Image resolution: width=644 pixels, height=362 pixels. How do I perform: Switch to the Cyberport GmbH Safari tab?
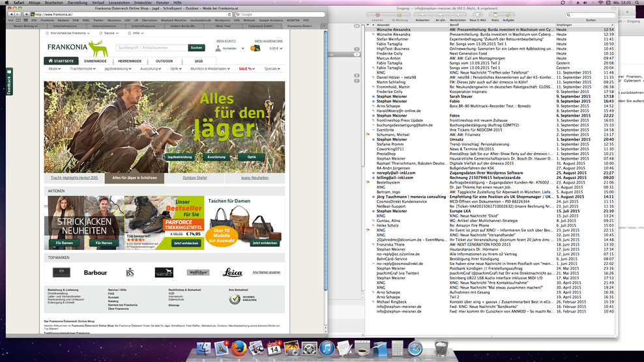click(x=261, y=26)
